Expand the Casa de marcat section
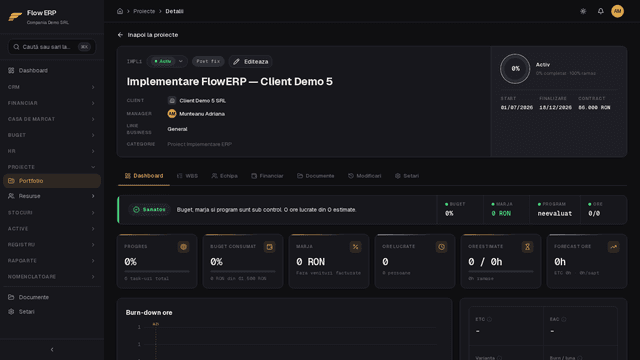 pos(52,119)
